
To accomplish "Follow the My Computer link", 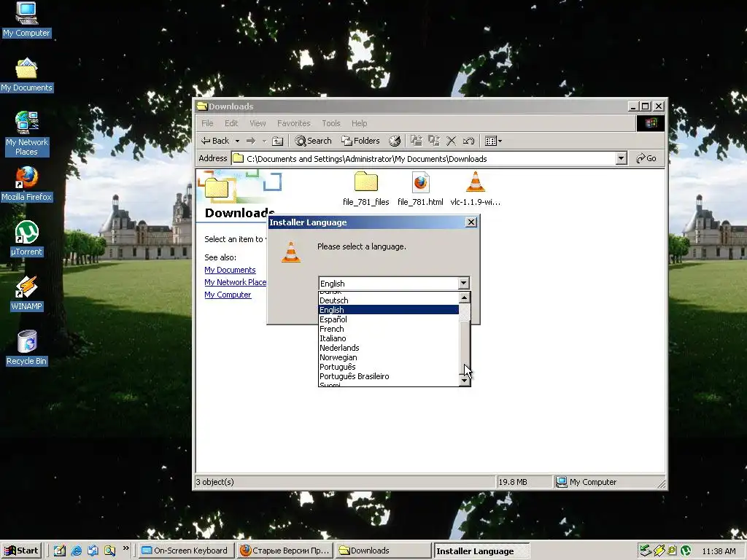I will [x=228, y=295].
